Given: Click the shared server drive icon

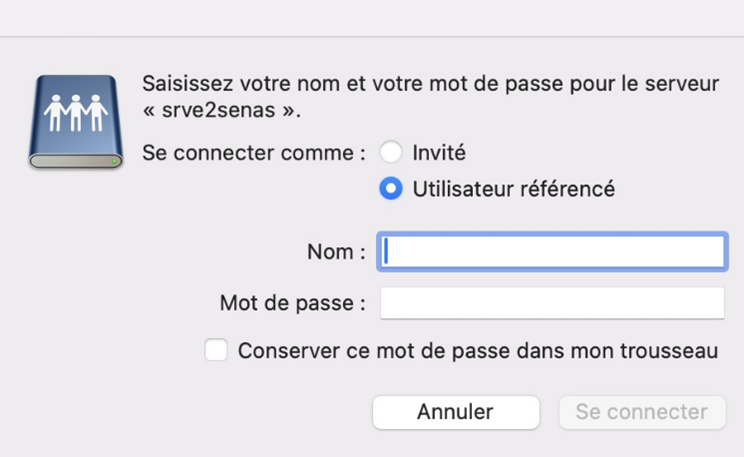Looking at the screenshot, I should 76,121.
